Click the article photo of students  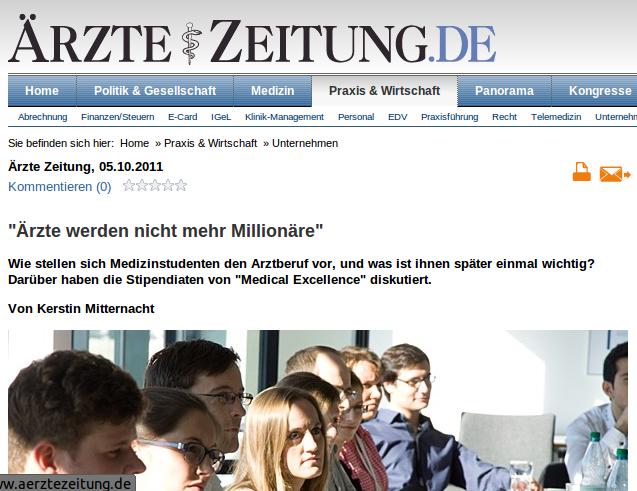318,410
